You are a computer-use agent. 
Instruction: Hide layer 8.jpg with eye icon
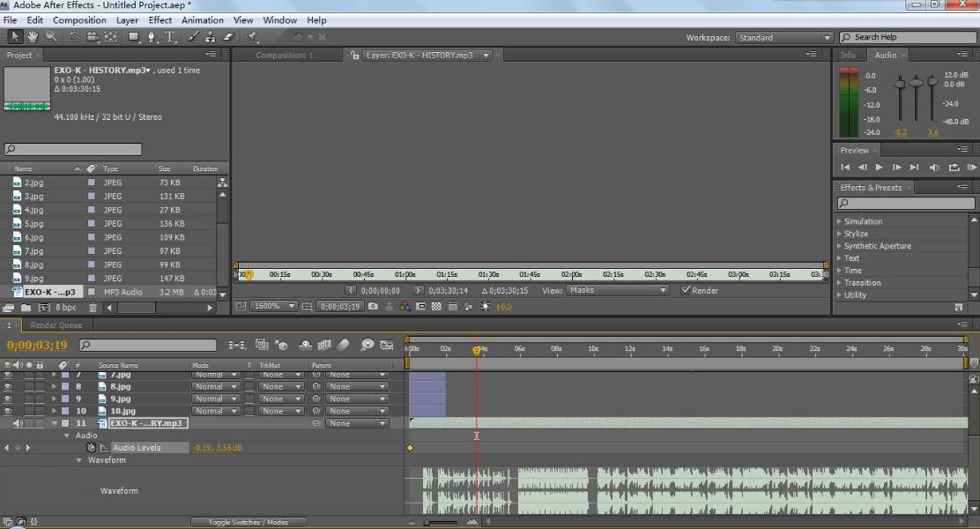(9, 386)
